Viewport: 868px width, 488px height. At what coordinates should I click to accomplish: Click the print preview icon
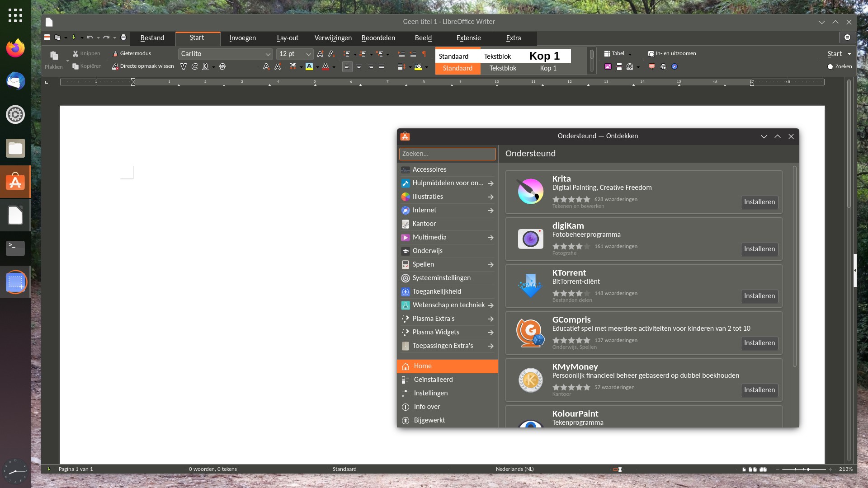[x=663, y=66]
